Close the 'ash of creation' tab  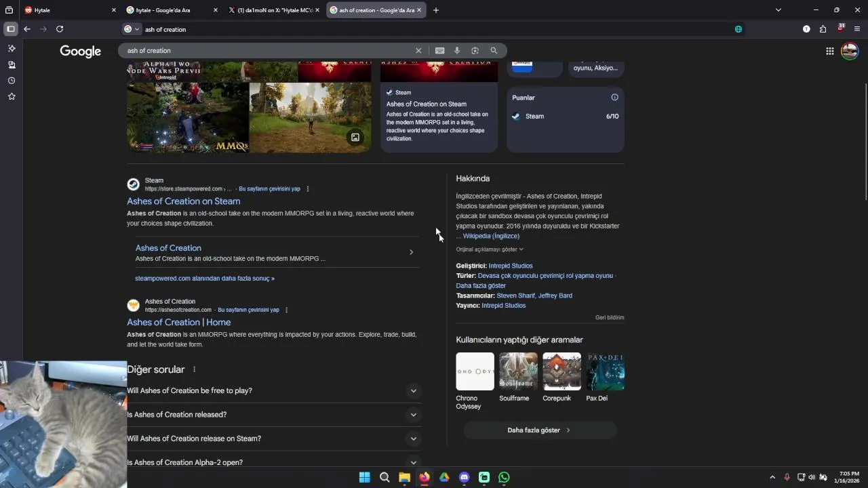[419, 10]
